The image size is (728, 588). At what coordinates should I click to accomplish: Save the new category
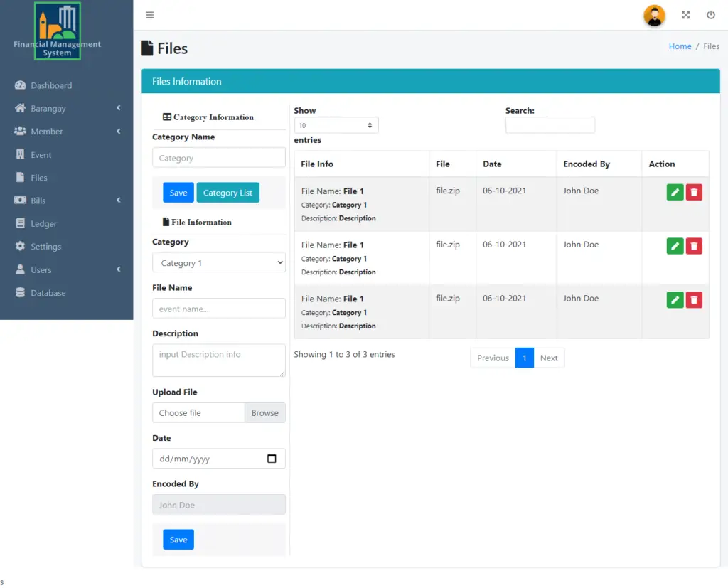[178, 192]
